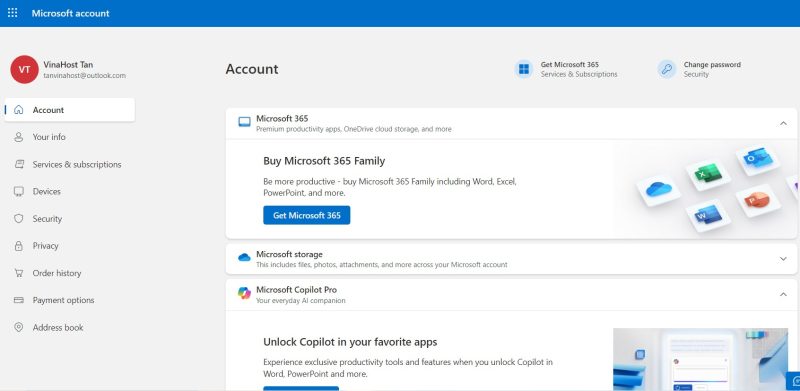800x391 pixels.
Task: Click the Excel tile in banner
Action: (708, 175)
